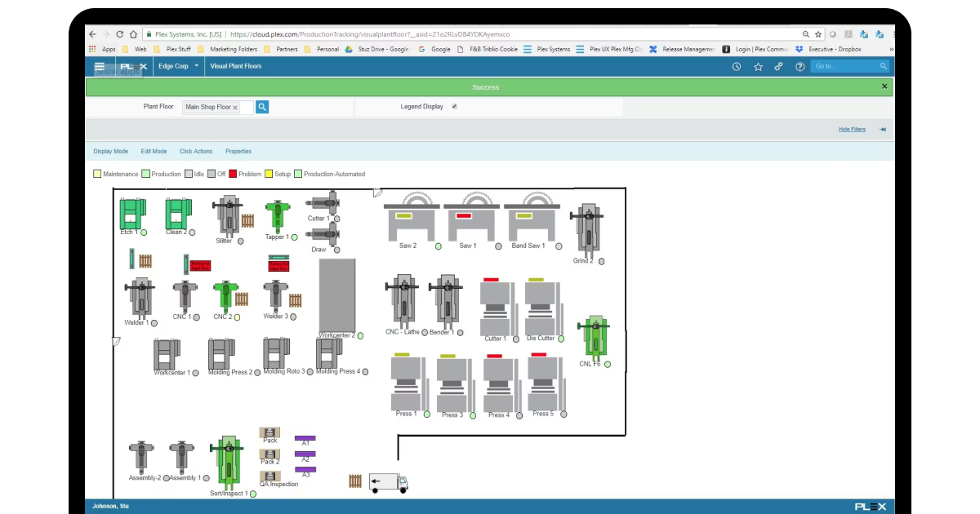The width and height of the screenshot is (980, 514).
Task: Click the Plex logo in the header
Action: (x=133, y=66)
